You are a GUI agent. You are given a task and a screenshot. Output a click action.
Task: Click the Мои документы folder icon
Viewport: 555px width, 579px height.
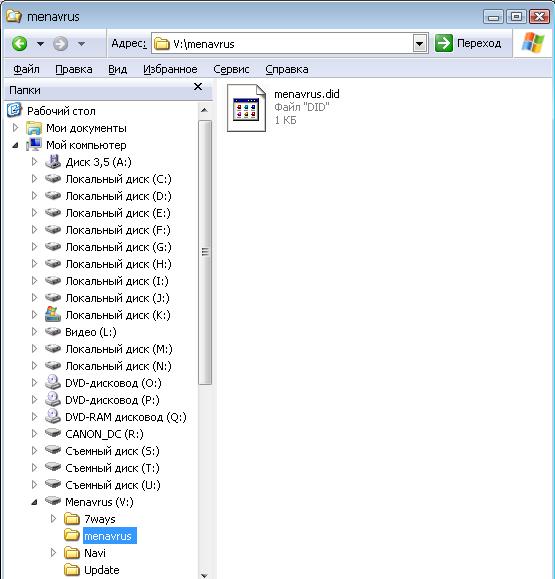(34, 128)
